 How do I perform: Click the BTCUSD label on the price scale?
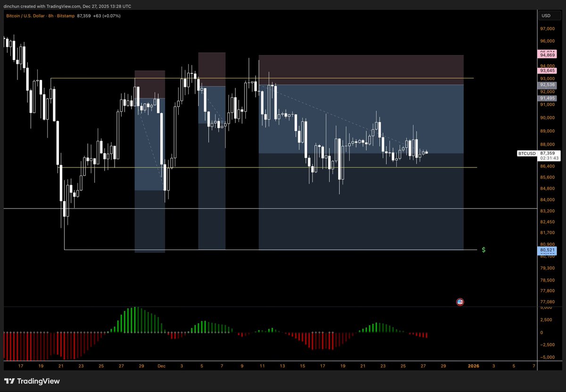[x=526, y=153]
